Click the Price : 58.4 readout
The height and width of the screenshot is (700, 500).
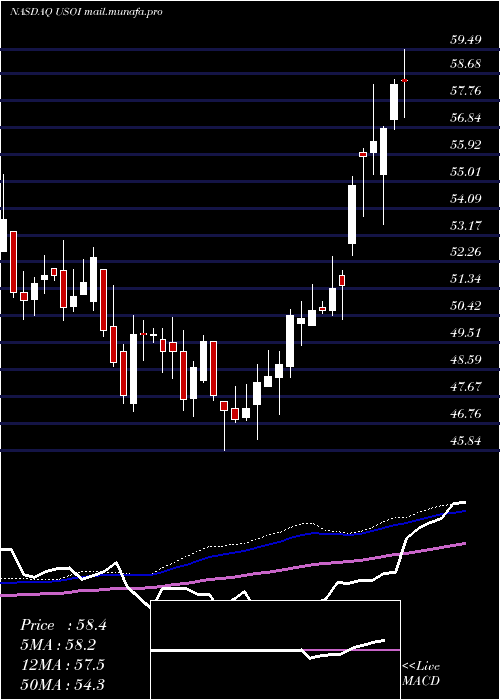tap(63, 625)
